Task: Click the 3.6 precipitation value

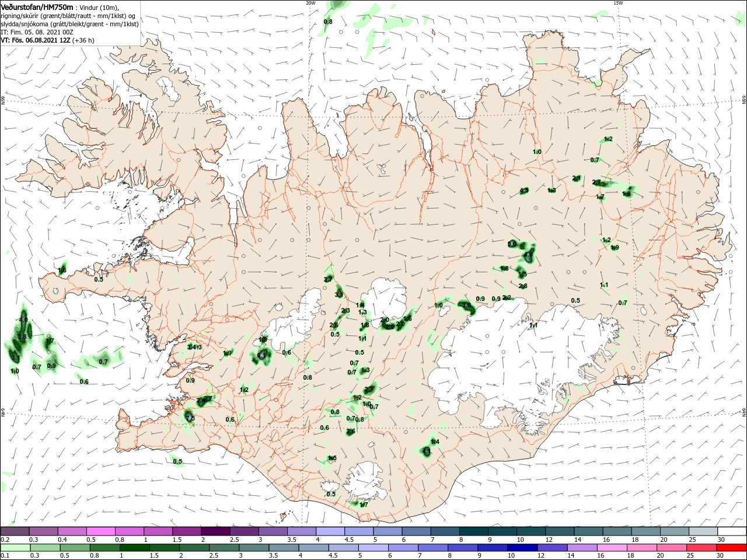Action: tap(466, 305)
